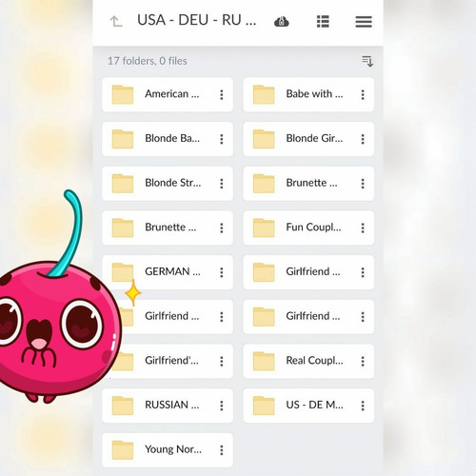Click the 17 folders, 0 files label
The height and width of the screenshot is (476, 476).
(x=148, y=61)
